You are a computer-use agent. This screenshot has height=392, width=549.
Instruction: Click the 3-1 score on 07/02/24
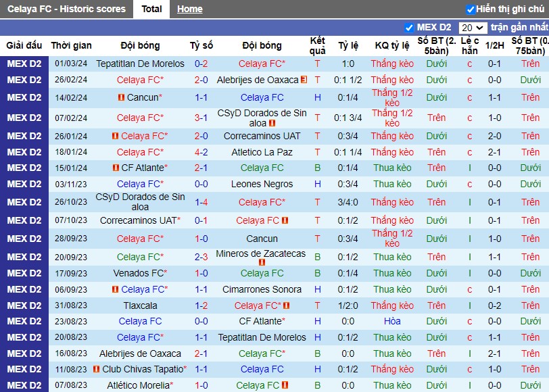[x=201, y=118]
